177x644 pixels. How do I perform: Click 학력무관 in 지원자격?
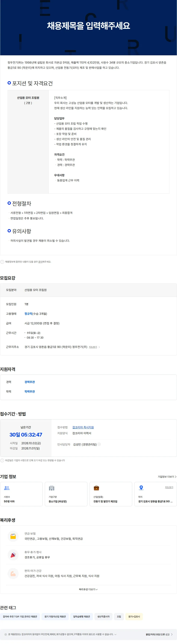point(29,392)
